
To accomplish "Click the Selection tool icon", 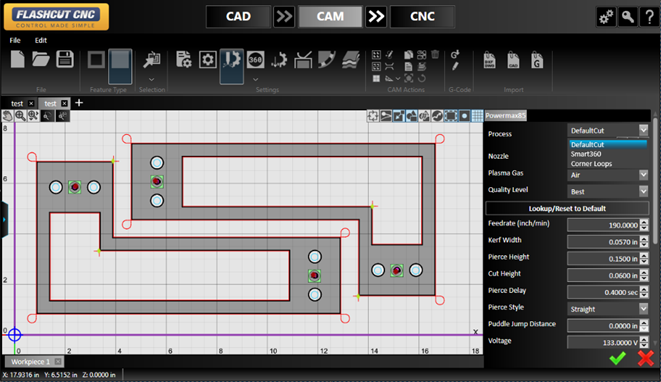I will (x=151, y=60).
